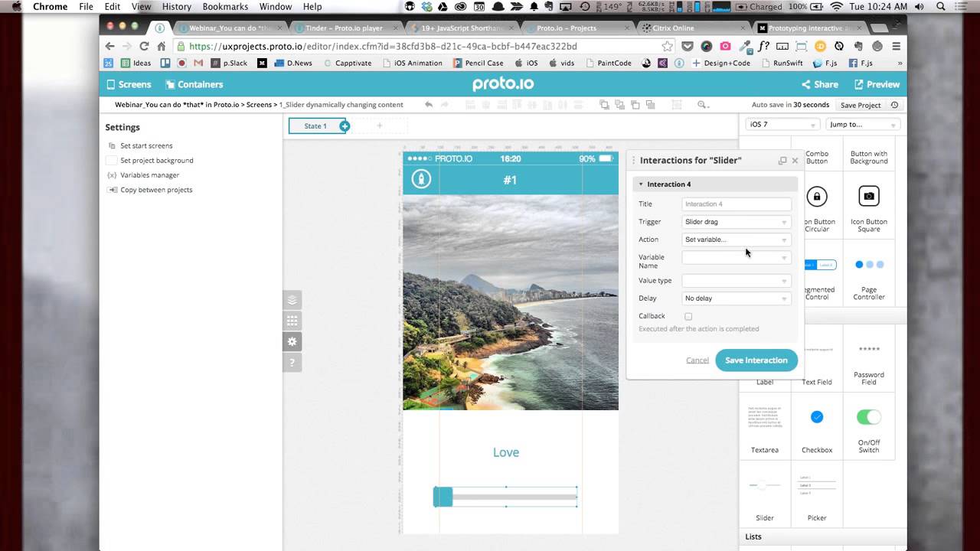Enable the Callback checkbox
The height and width of the screenshot is (551, 980).
(x=688, y=316)
